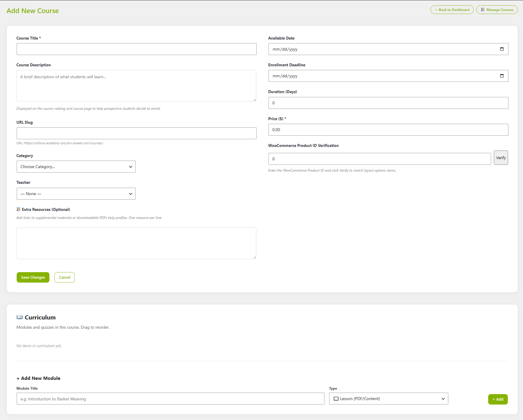Click the WooCommerce Product ID Verification label

[303, 145]
